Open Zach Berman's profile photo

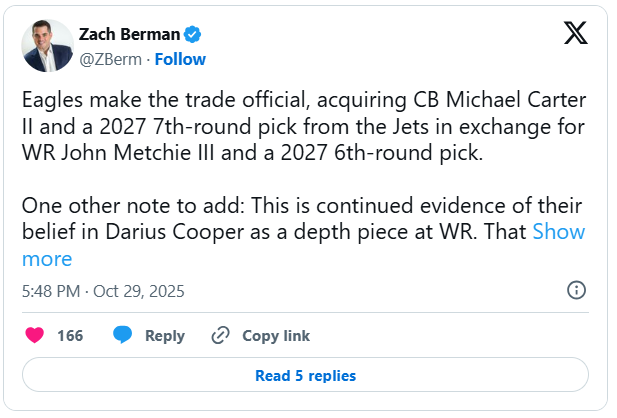pos(47,46)
